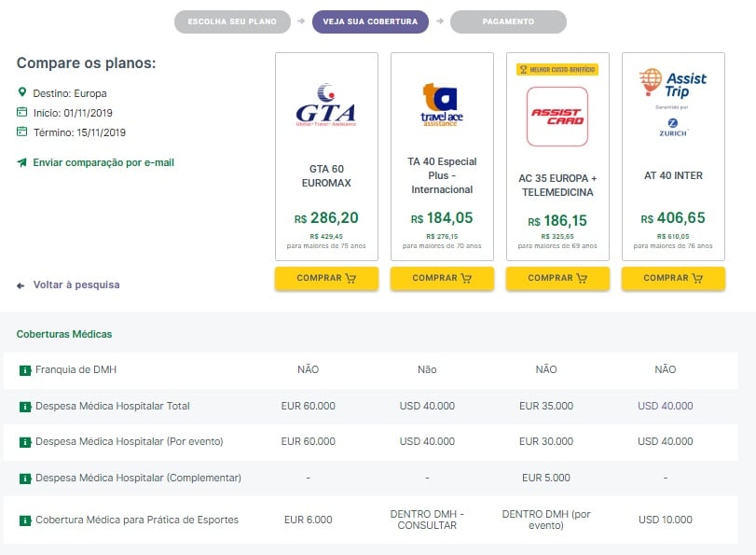This screenshot has width=756, height=555.
Task: Click the R$ 610,05 price for over 76
Action: point(673,237)
